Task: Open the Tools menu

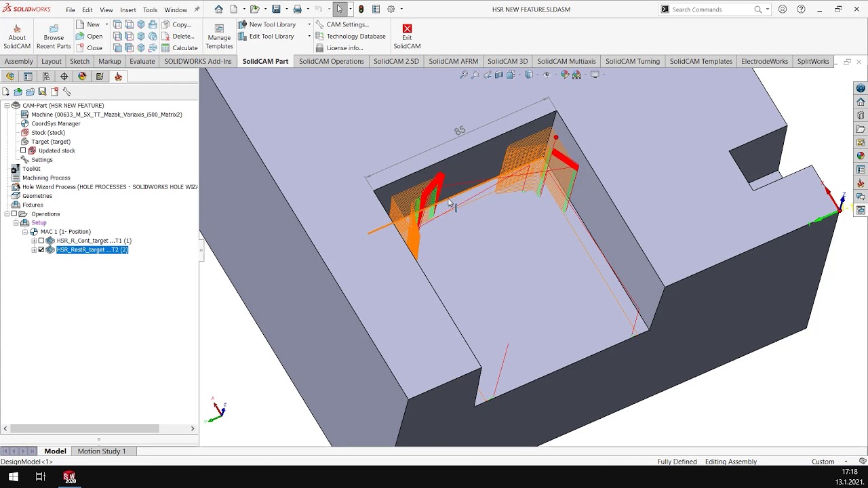Action: (151, 10)
